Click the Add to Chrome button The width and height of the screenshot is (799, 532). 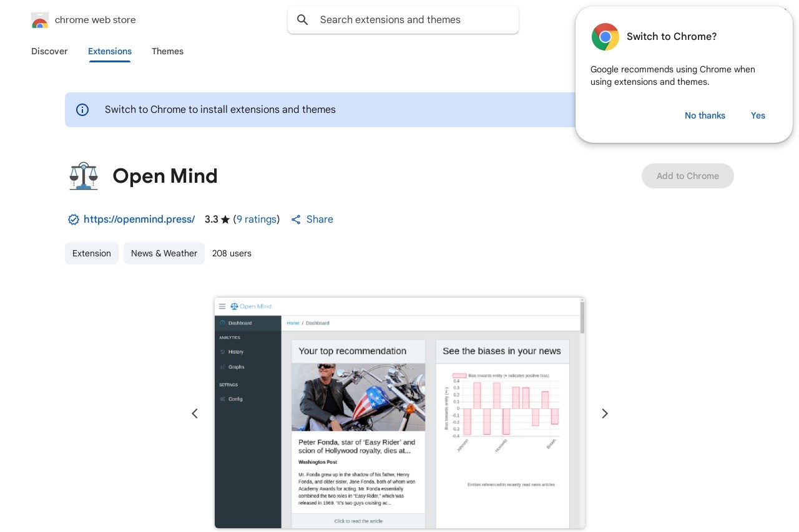[688, 176]
